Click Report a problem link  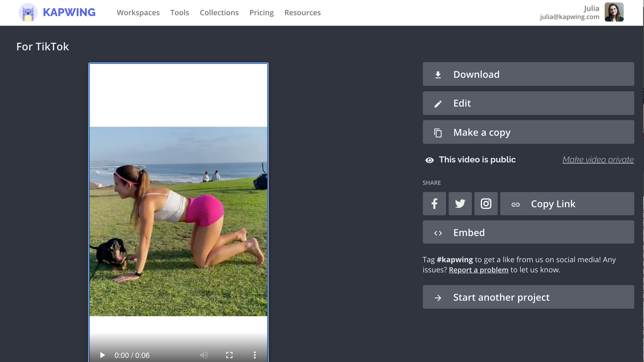(478, 270)
